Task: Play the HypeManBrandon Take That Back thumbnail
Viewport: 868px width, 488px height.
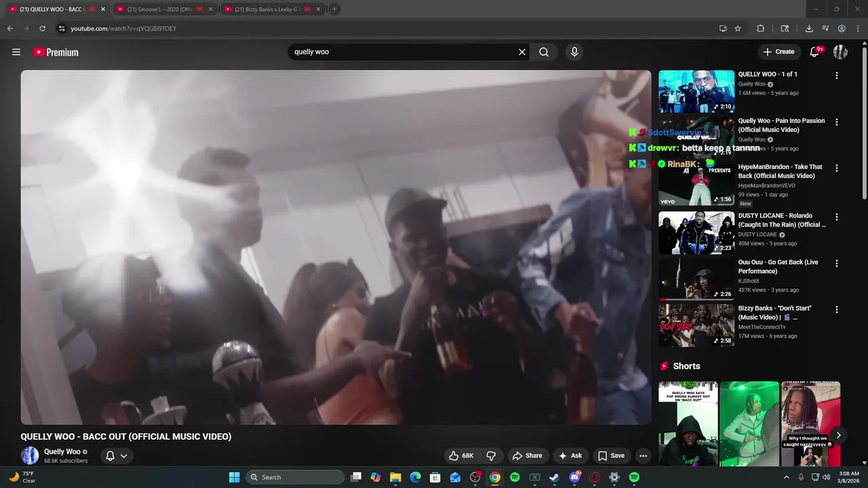Action: 696,184
